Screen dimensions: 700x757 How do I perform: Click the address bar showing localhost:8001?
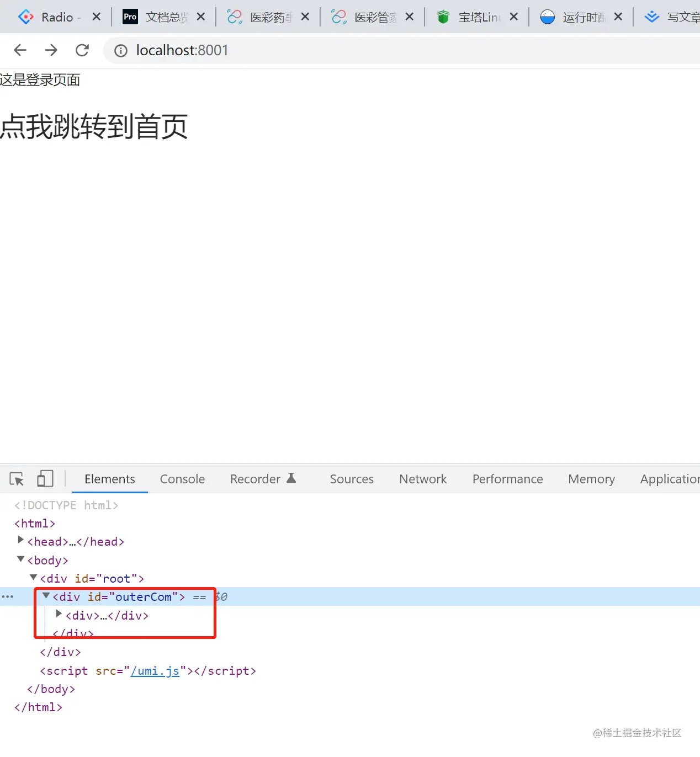click(x=402, y=50)
